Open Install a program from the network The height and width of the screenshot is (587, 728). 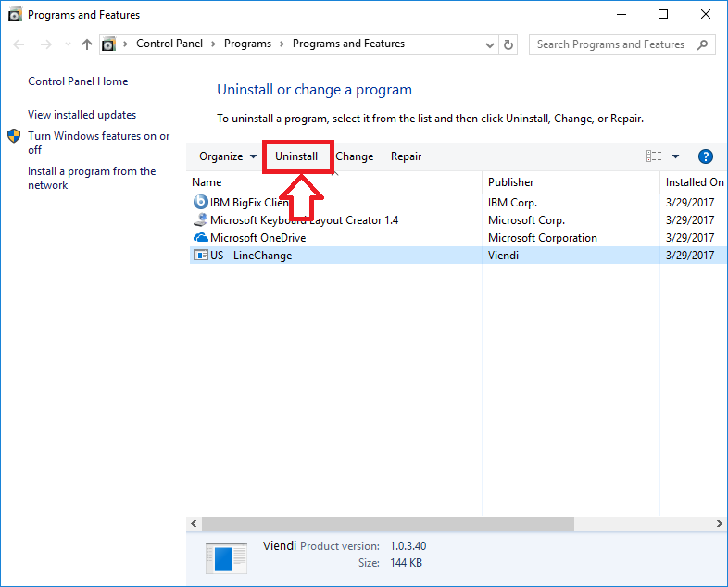click(92, 178)
